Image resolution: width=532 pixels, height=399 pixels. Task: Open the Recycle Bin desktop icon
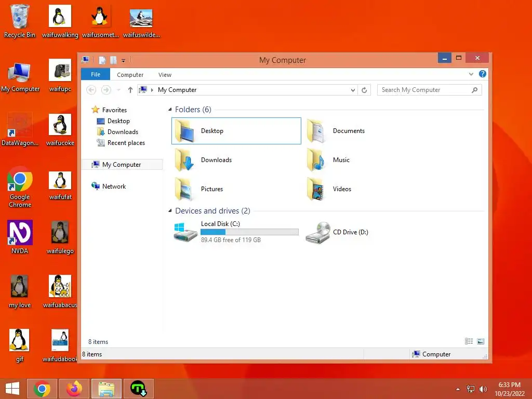(x=19, y=21)
